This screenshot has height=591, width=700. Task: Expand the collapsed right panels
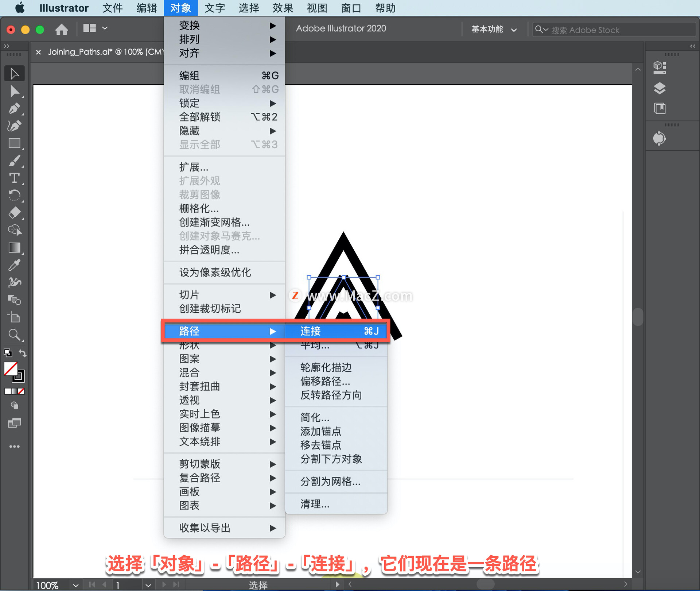click(x=692, y=46)
